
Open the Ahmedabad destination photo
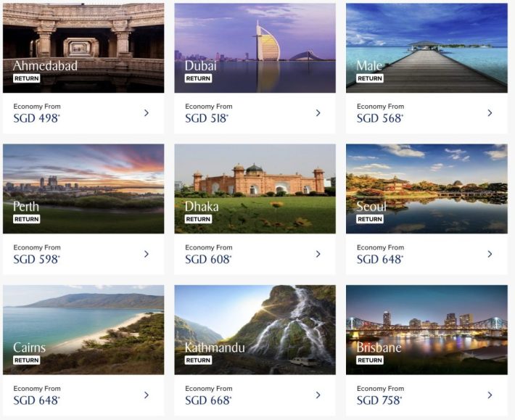(83, 36)
